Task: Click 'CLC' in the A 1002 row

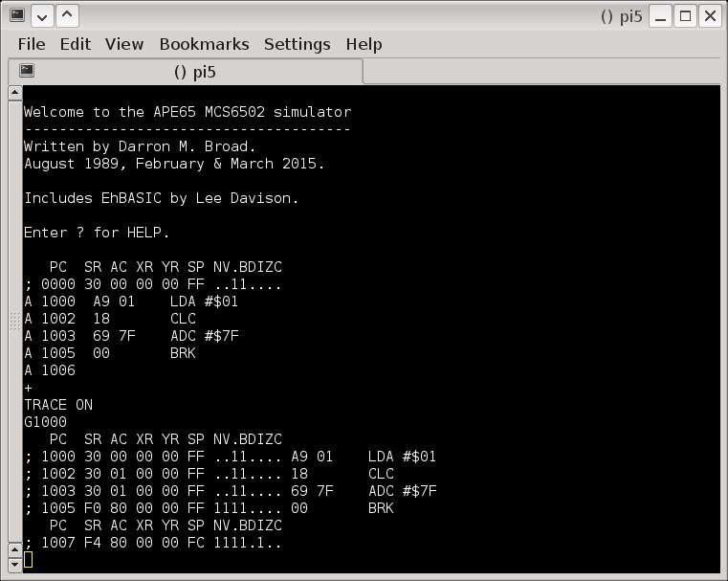Action: tap(183, 319)
